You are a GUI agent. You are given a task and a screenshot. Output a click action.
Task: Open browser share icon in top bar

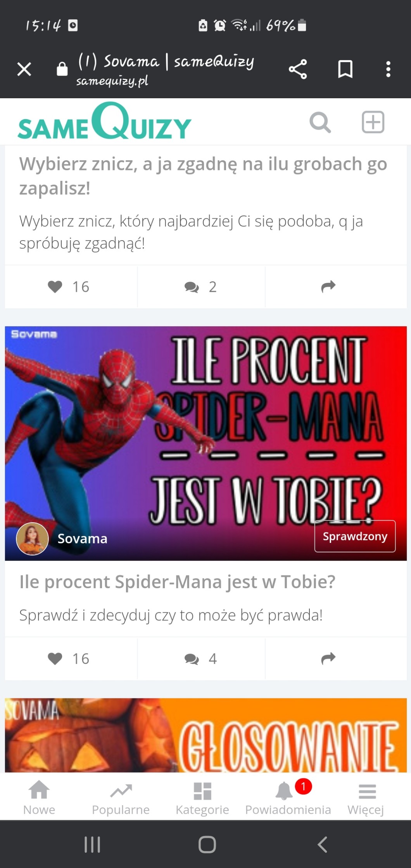pos(298,69)
